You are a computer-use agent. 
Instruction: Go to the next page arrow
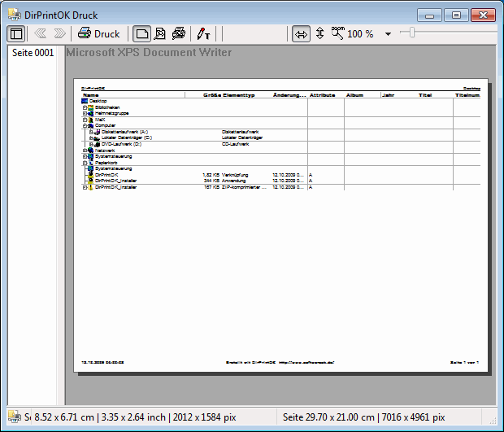pyautogui.click(x=60, y=33)
